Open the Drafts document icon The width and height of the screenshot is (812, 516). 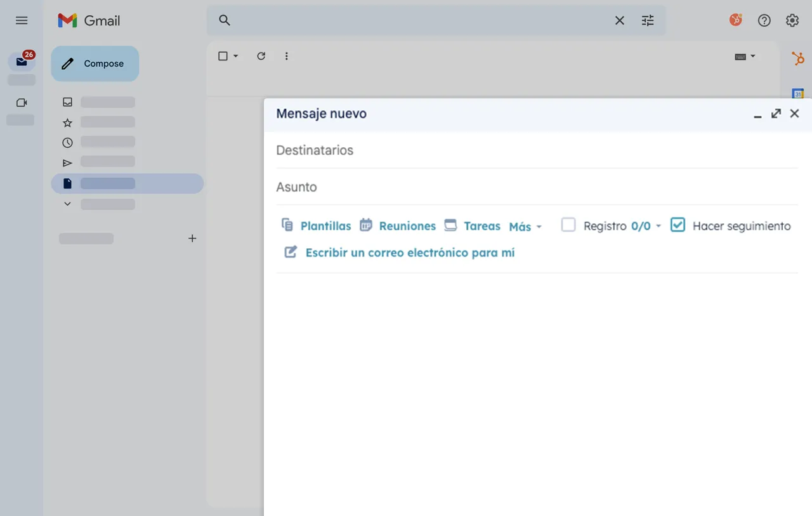[x=67, y=183]
